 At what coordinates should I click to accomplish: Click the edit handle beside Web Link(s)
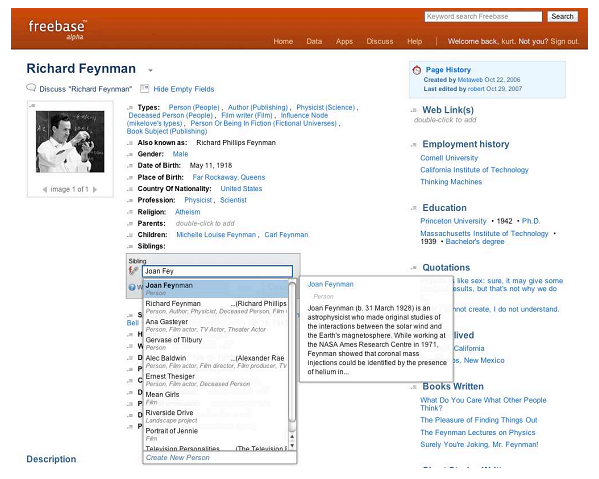pyautogui.click(x=413, y=111)
